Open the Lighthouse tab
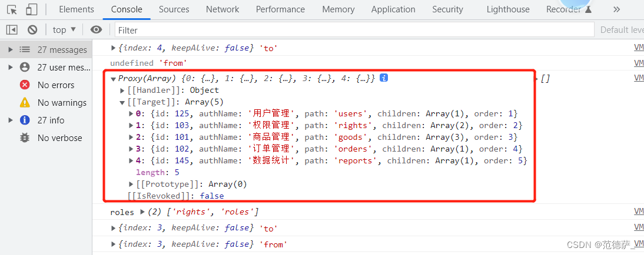644x255 pixels. click(x=508, y=9)
